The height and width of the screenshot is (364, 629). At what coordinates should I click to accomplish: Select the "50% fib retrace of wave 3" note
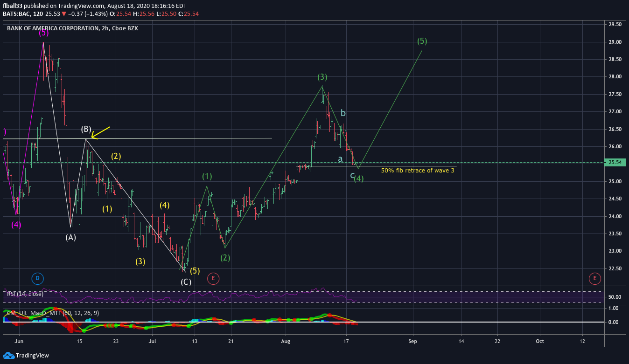[x=418, y=171]
